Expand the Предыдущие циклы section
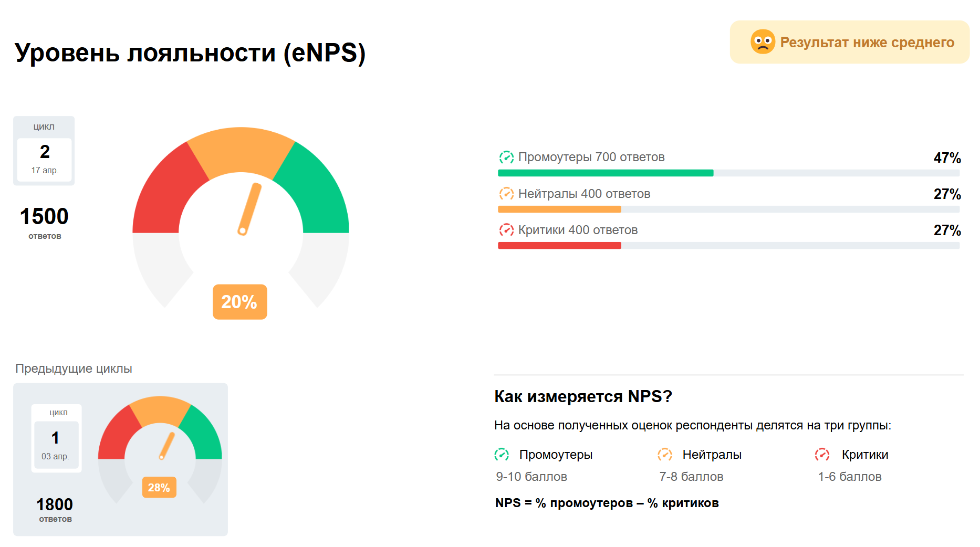The image size is (980, 547). click(74, 368)
